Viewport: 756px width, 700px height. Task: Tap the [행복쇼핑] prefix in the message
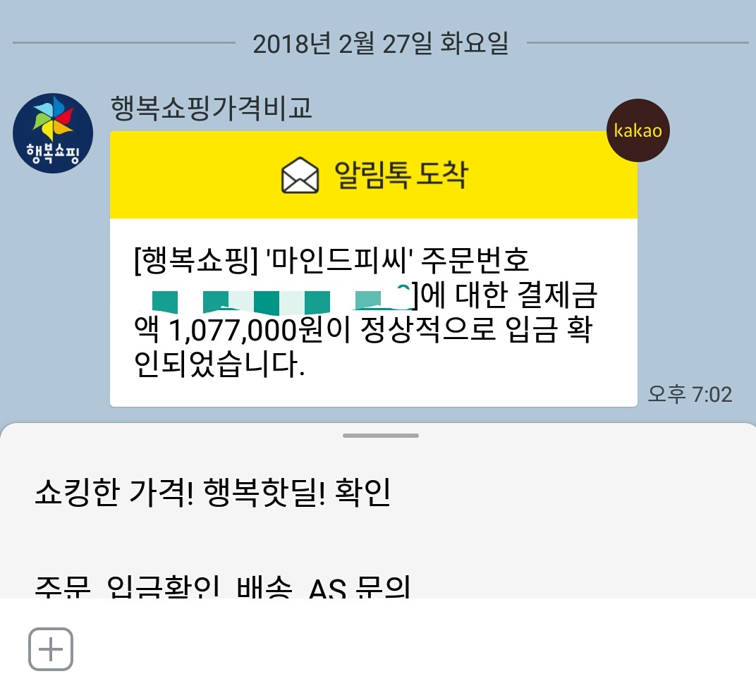point(196,260)
